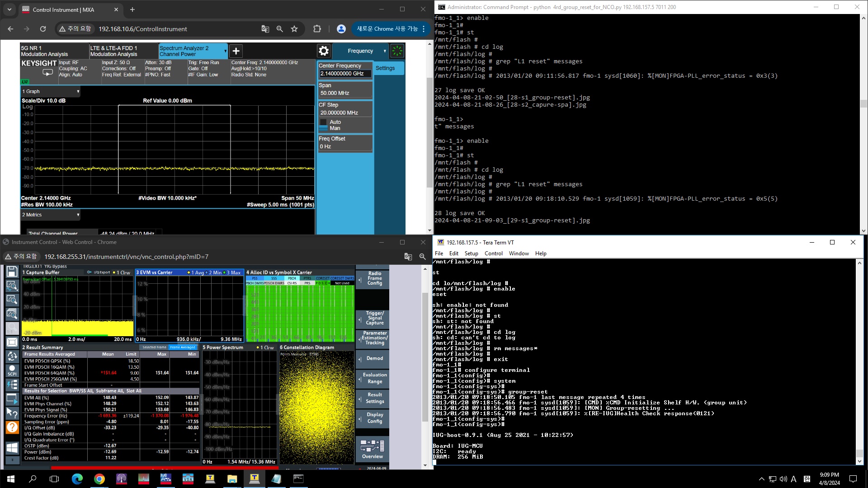
Task: Expand the toolbar double-chevron at bottom
Action: click(12, 460)
